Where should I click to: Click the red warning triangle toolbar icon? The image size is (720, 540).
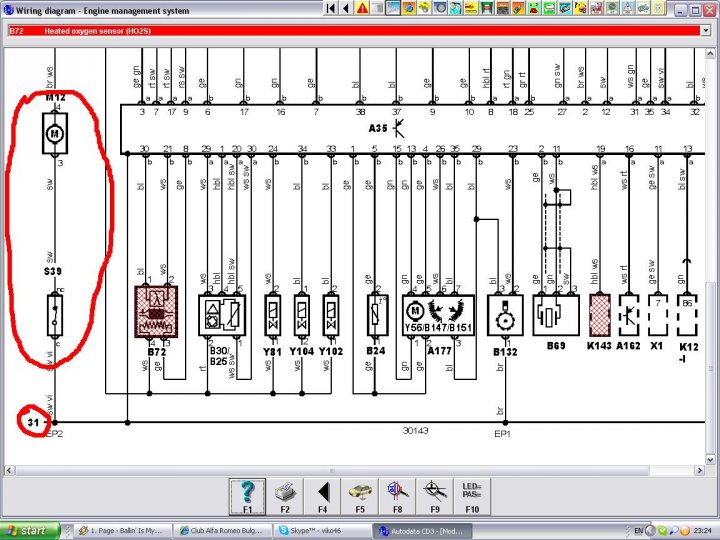[x=362, y=9]
